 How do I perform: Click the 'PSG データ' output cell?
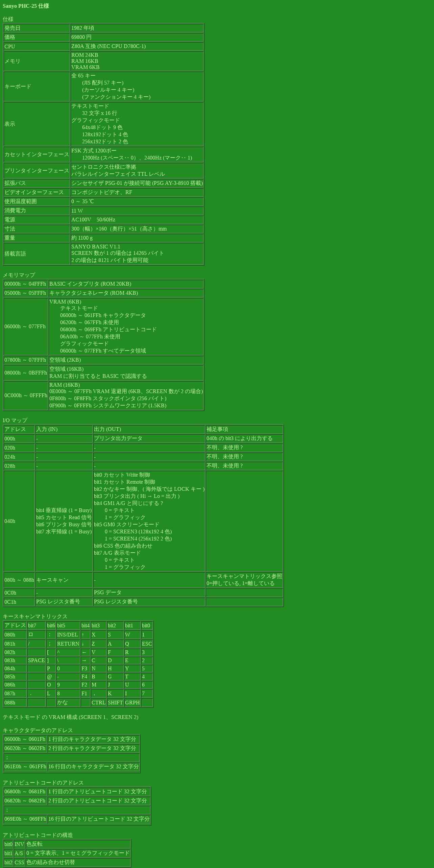pyautogui.click(x=149, y=593)
